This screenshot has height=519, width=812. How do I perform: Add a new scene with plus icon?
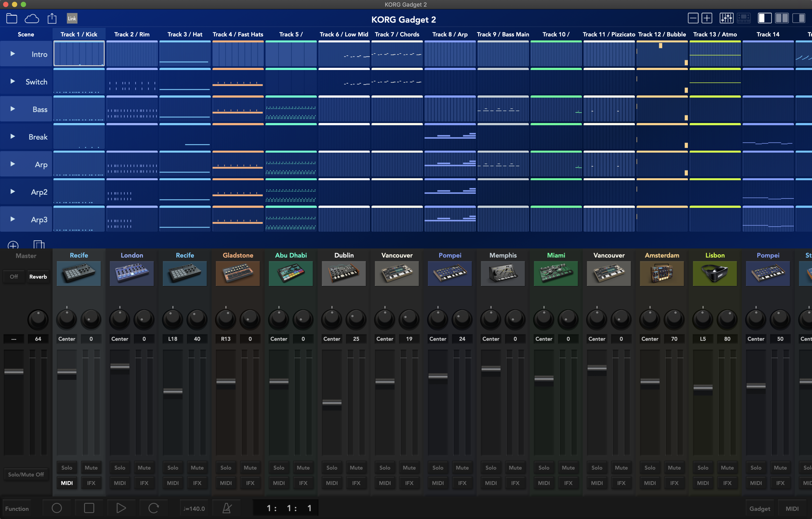(x=13, y=245)
